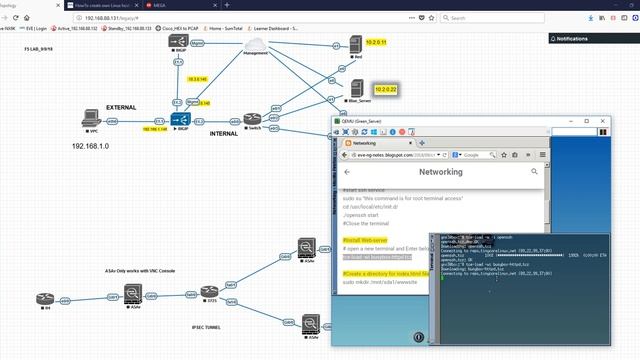The height and width of the screenshot is (360, 640).
Task: Click the 10.2.0.22 yellow label
Action: [x=386, y=89]
